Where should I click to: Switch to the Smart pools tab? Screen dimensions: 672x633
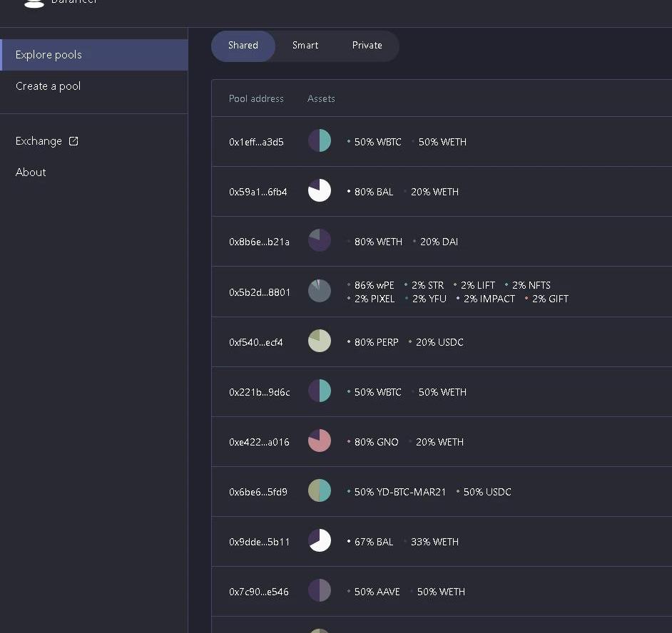(x=305, y=46)
